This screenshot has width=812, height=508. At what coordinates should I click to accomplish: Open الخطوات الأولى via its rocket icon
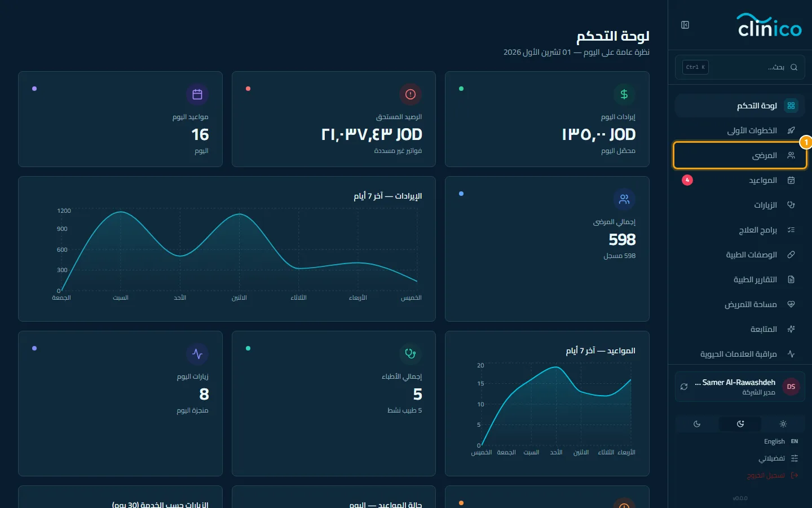coord(791,130)
